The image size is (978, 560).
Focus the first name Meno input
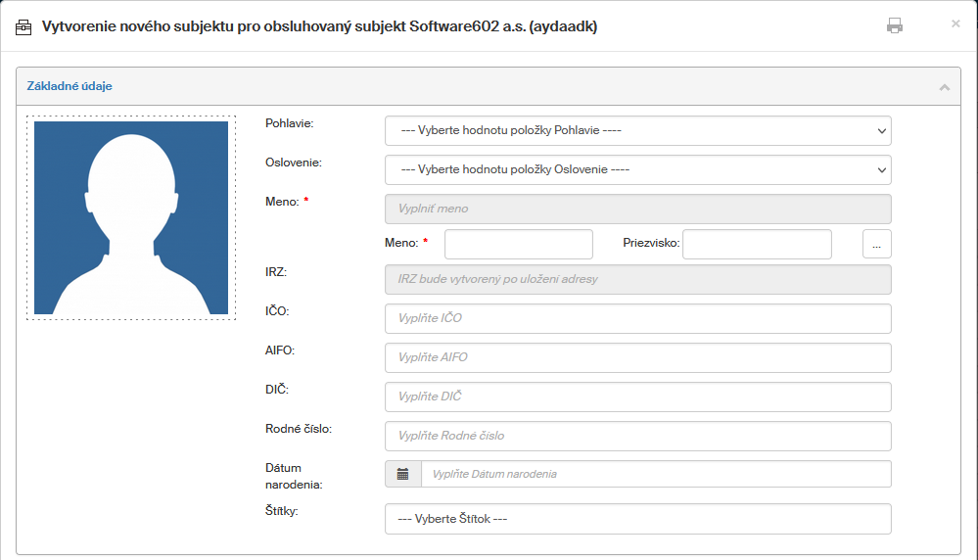(518, 244)
